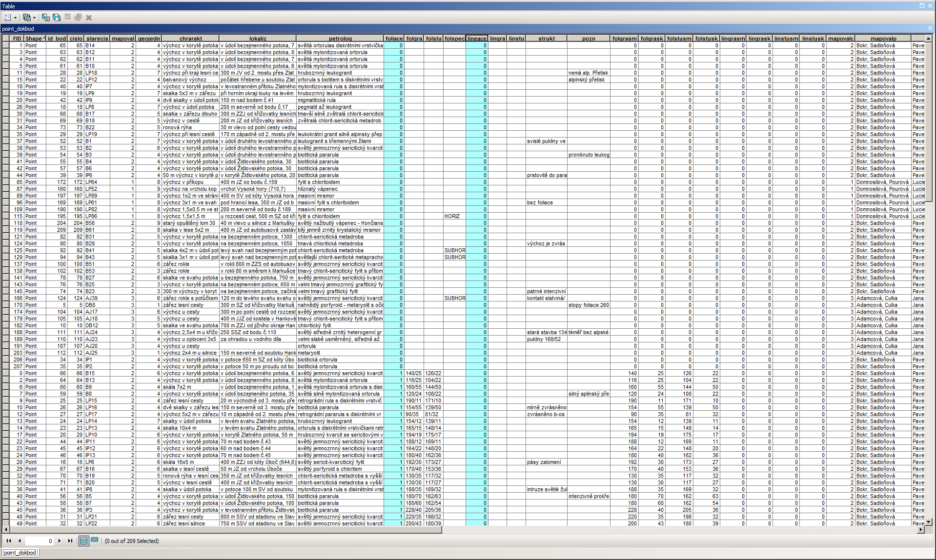Click the strukt column header
936x560 pixels.
pyautogui.click(x=547, y=39)
